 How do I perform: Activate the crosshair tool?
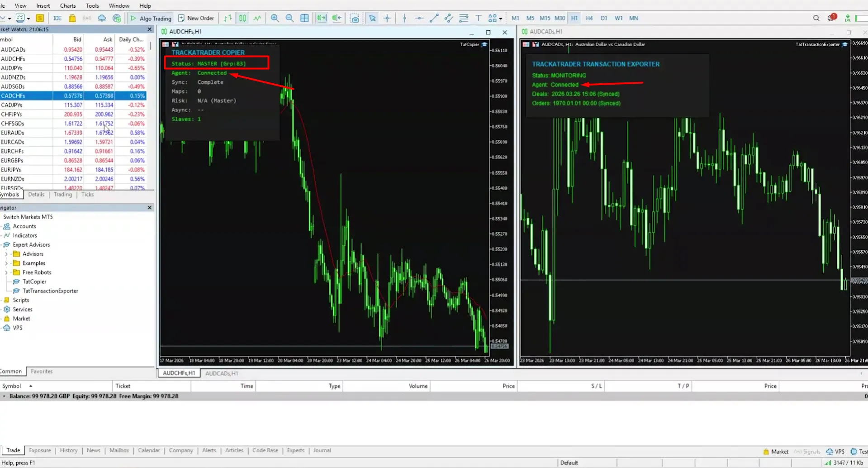coord(387,18)
